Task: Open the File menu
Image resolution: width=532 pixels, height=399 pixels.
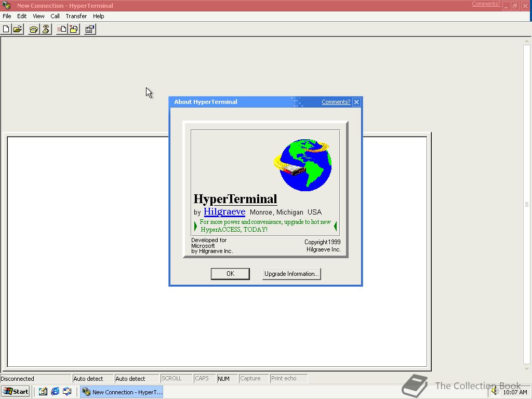Action: click(x=7, y=16)
